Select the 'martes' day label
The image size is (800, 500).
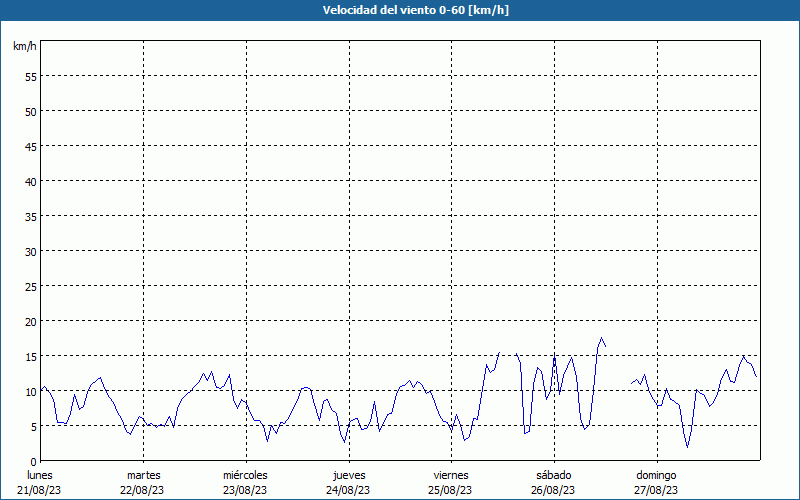pyautogui.click(x=144, y=475)
